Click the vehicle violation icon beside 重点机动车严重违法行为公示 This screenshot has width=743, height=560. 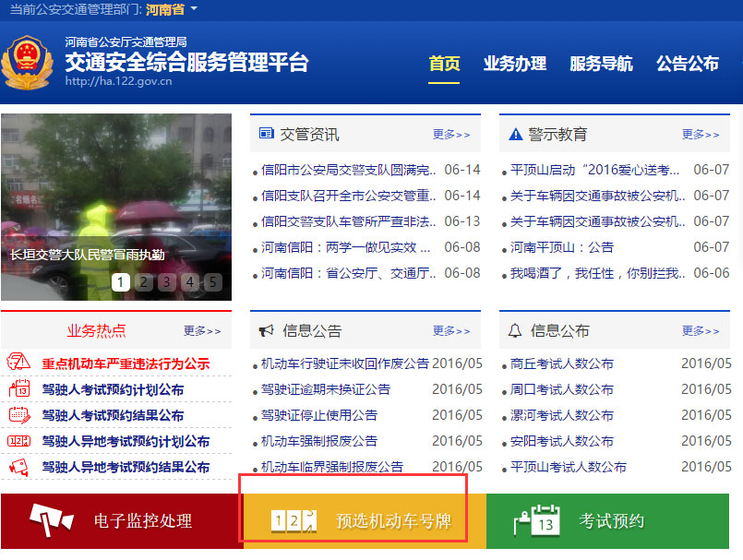pyautogui.click(x=18, y=363)
